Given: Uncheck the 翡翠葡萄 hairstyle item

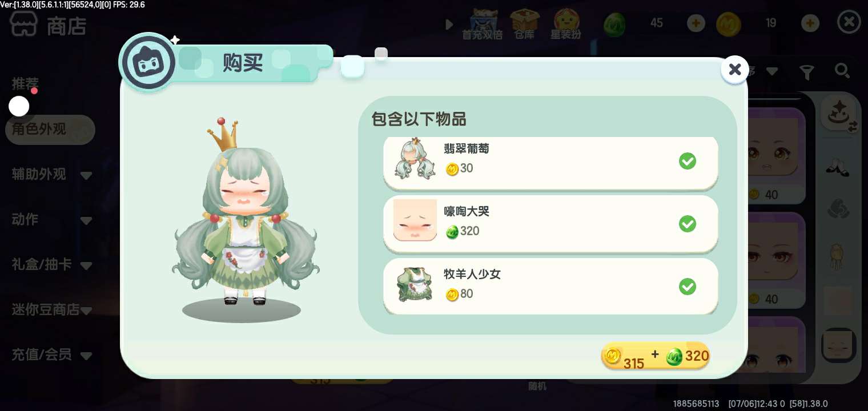Looking at the screenshot, I should pos(688,161).
